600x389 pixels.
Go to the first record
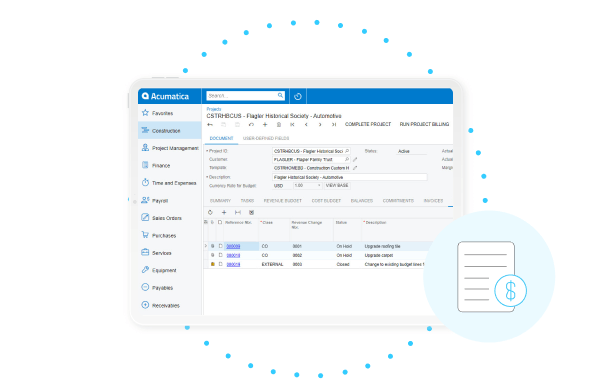(x=292, y=124)
